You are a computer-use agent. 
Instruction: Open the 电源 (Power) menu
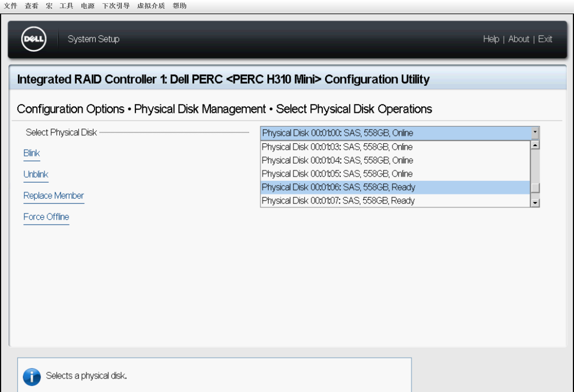pos(88,6)
